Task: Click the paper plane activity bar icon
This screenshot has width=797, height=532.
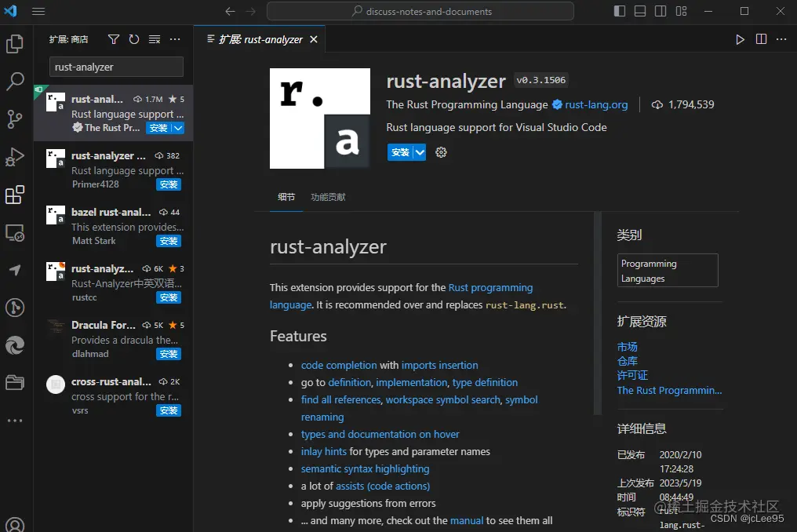Action: [x=15, y=270]
